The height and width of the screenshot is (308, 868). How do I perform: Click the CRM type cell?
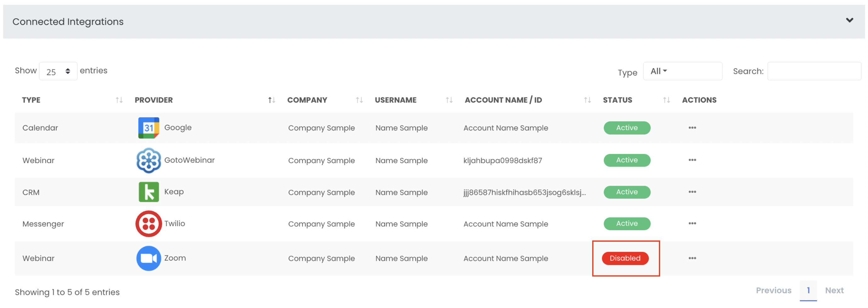[x=31, y=193]
